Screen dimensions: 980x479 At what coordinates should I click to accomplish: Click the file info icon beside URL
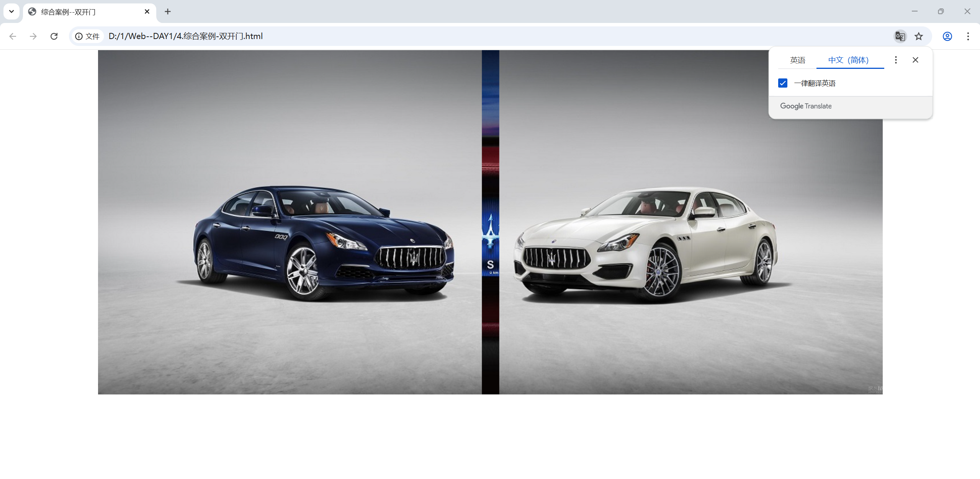pyautogui.click(x=79, y=36)
